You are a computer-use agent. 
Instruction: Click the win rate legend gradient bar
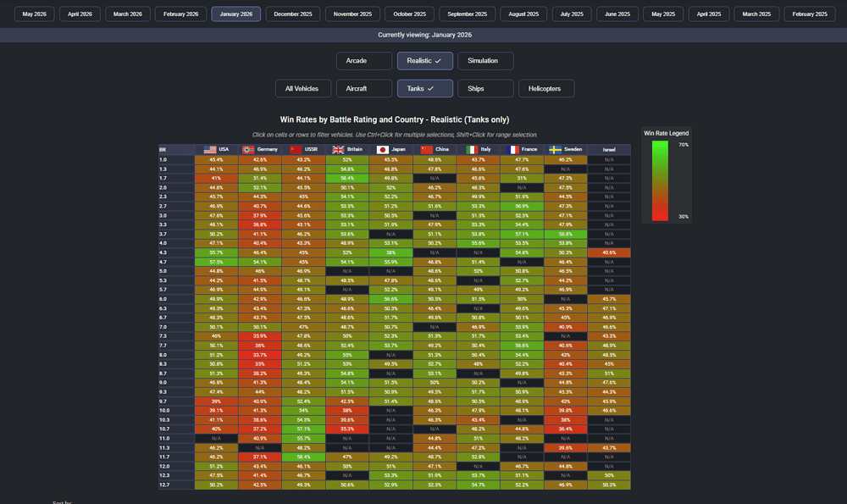coord(660,181)
